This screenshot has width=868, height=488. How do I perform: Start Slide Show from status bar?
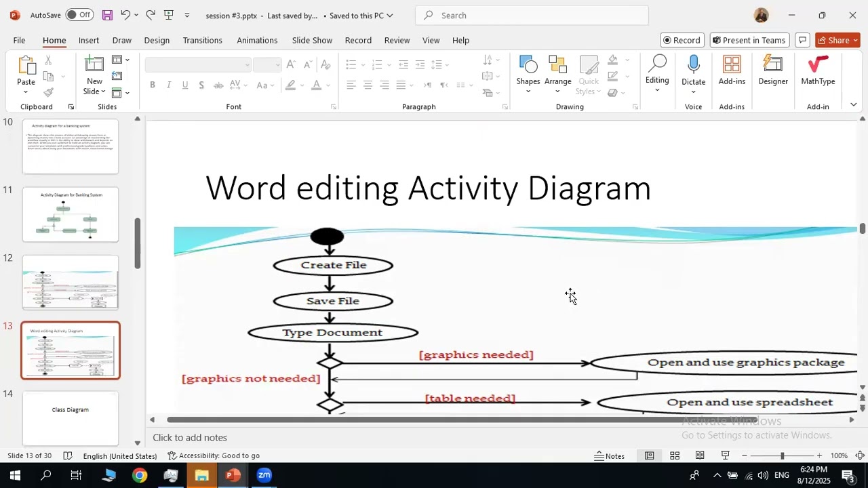click(725, 455)
